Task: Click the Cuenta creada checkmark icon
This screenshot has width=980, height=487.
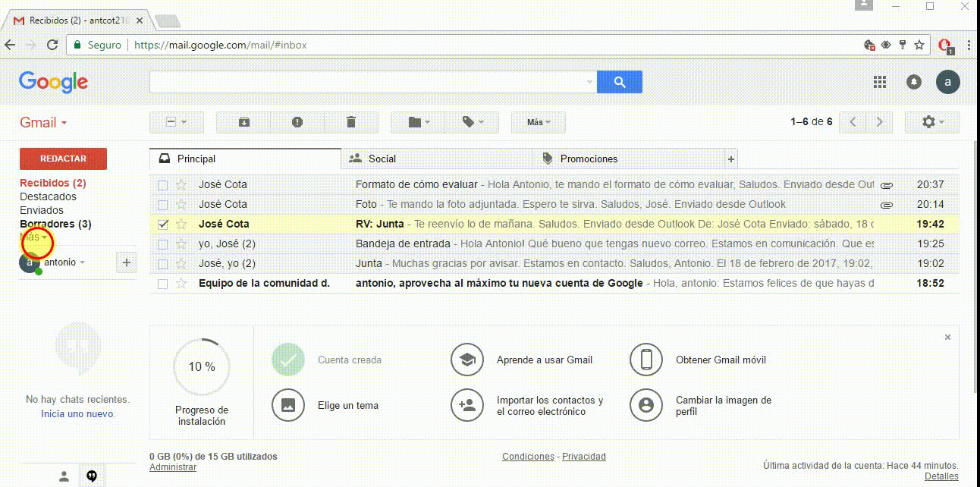Action: (x=288, y=360)
